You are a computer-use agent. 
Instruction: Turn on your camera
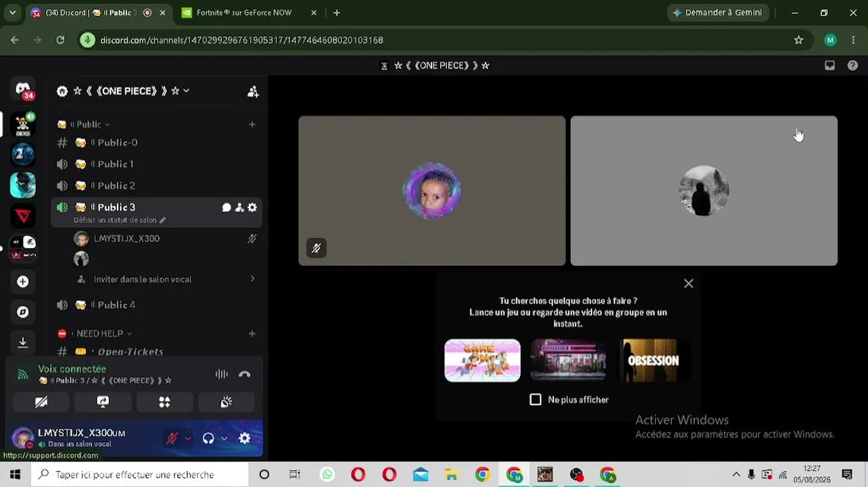point(41,402)
